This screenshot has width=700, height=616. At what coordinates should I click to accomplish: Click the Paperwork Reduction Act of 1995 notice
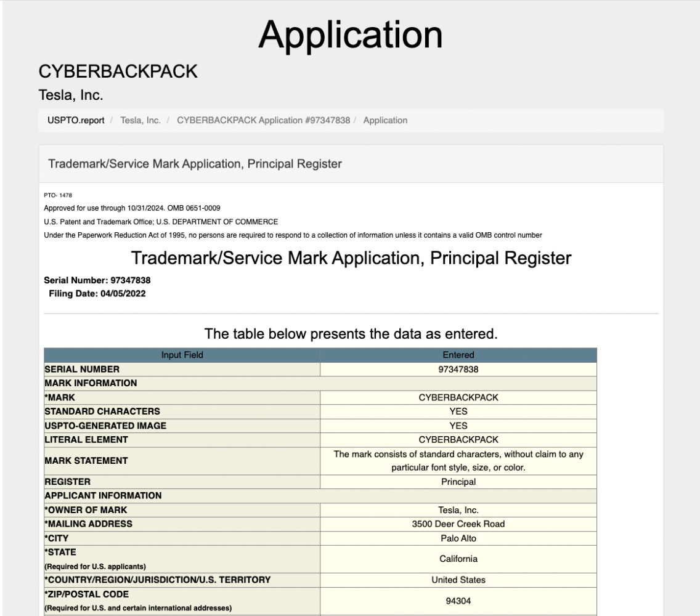(x=293, y=235)
